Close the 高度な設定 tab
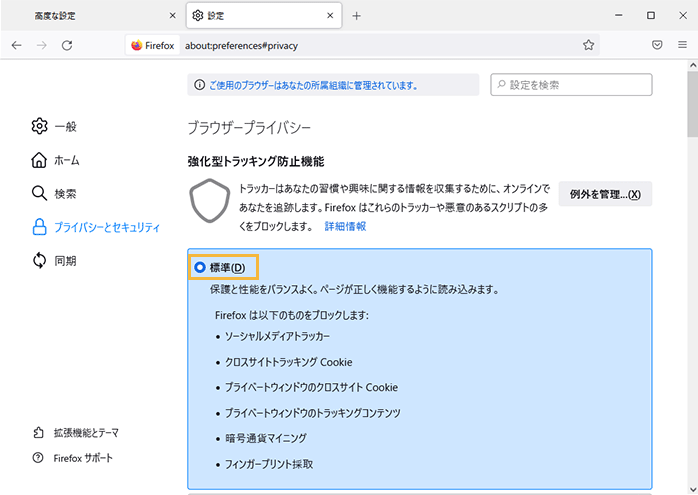 (x=172, y=16)
